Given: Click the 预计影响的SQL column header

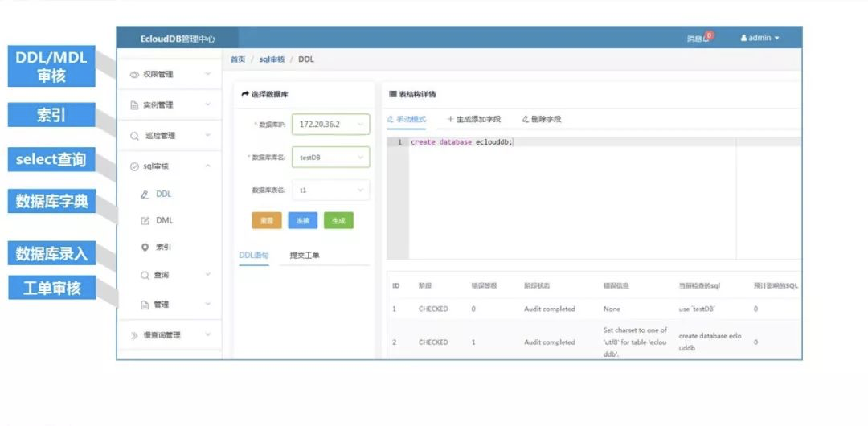Looking at the screenshot, I should pos(776,286).
